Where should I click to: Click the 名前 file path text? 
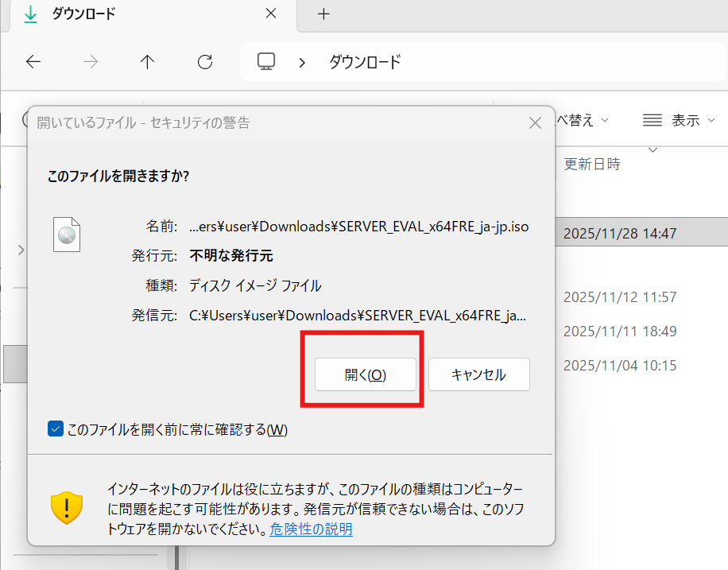point(359,227)
